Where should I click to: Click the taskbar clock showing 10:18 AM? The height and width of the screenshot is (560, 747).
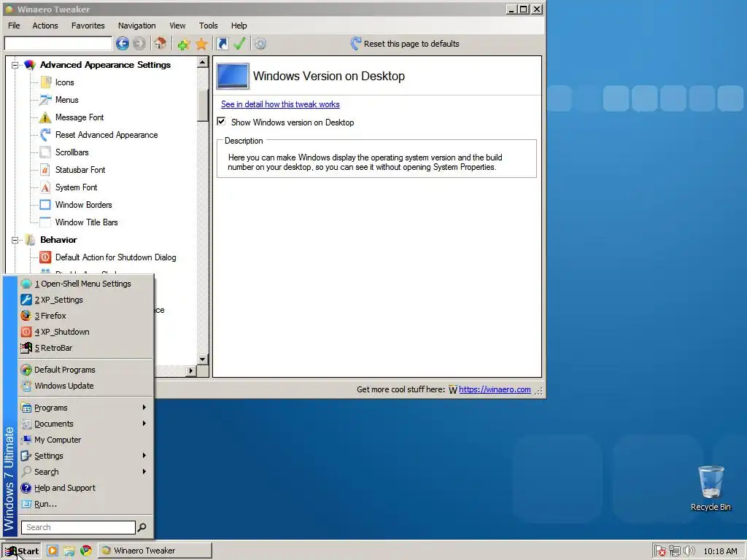coord(720,551)
